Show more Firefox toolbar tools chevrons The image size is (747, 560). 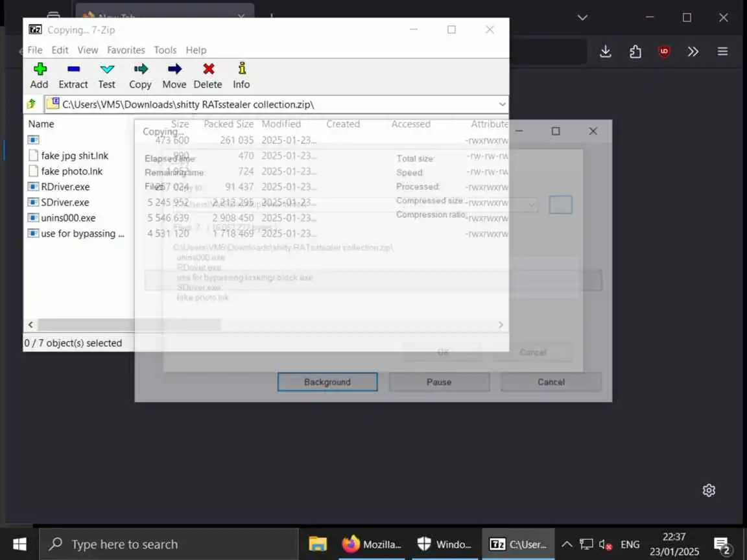[693, 51]
